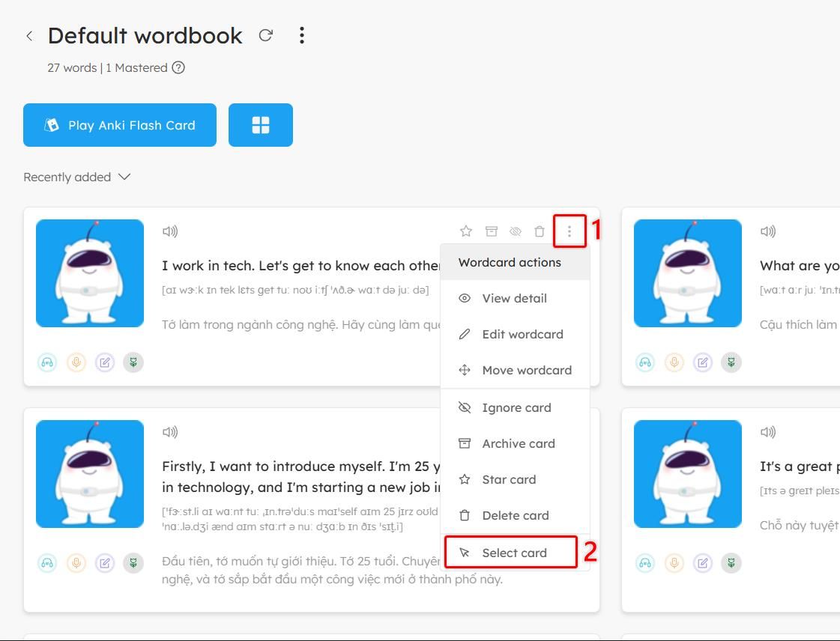The height and width of the screenshot is (641, 840).
Task: Open wordbook options three-dot menu in header
Action: [301, 35]
